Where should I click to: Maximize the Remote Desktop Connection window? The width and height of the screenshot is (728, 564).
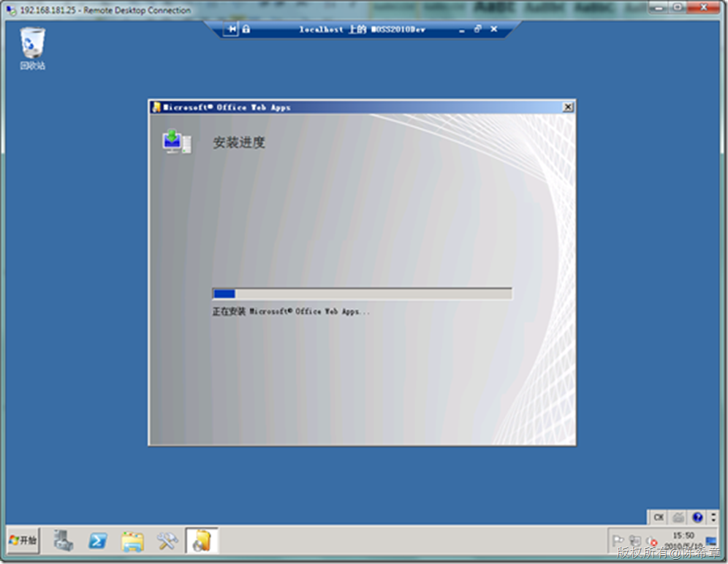coord(678,7)
